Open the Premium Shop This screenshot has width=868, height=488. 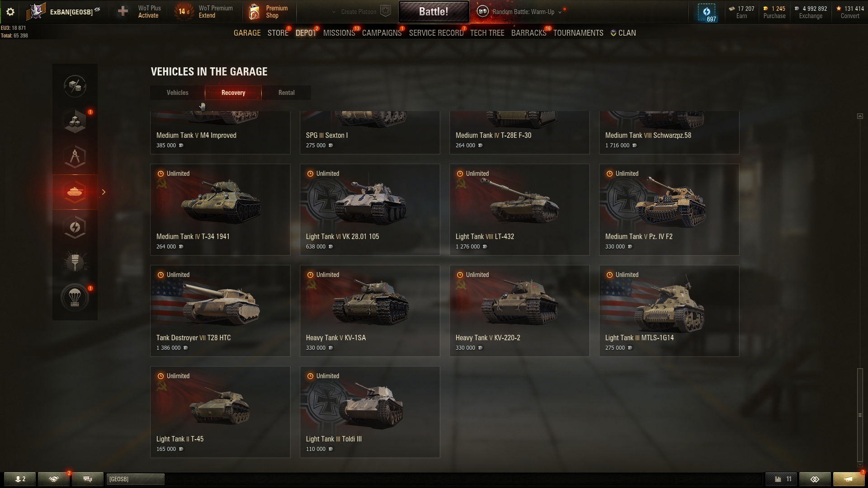point(269,12)
